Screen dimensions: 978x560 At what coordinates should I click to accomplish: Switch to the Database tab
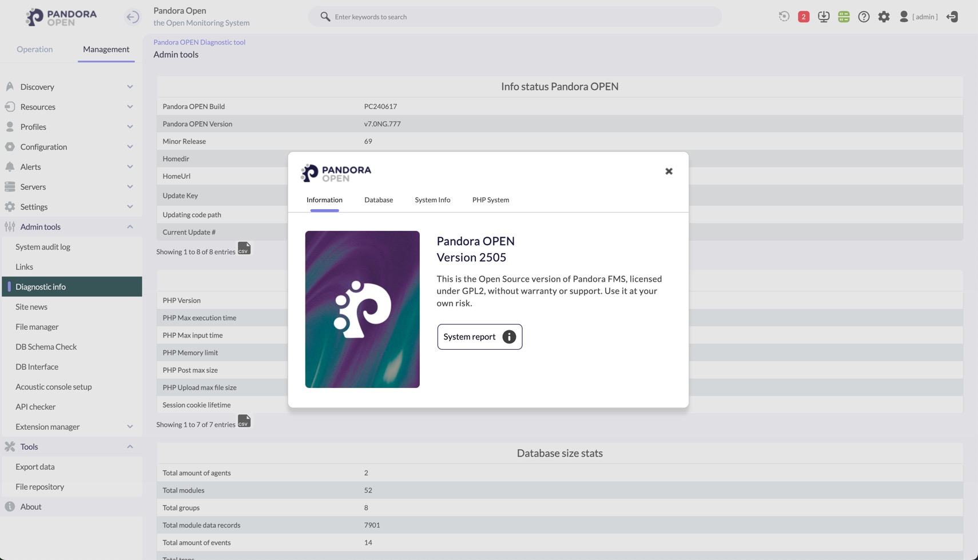[378, 200]
